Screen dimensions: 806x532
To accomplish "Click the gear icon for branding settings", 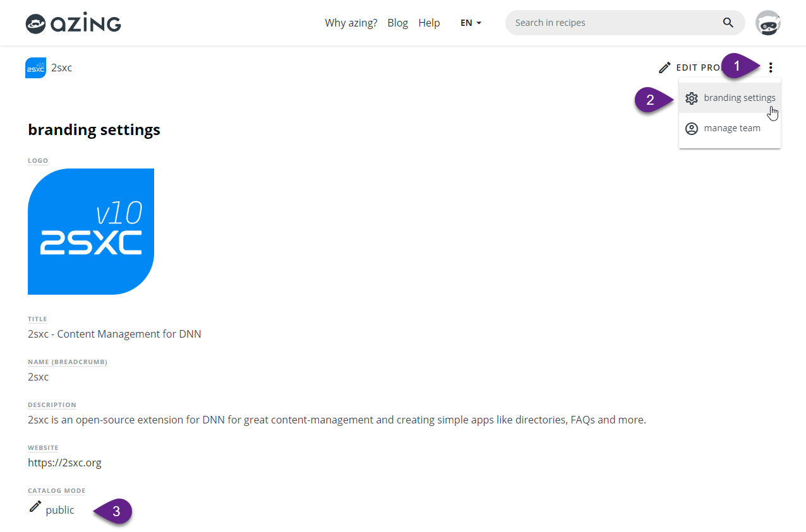I will tap(692, 98).
